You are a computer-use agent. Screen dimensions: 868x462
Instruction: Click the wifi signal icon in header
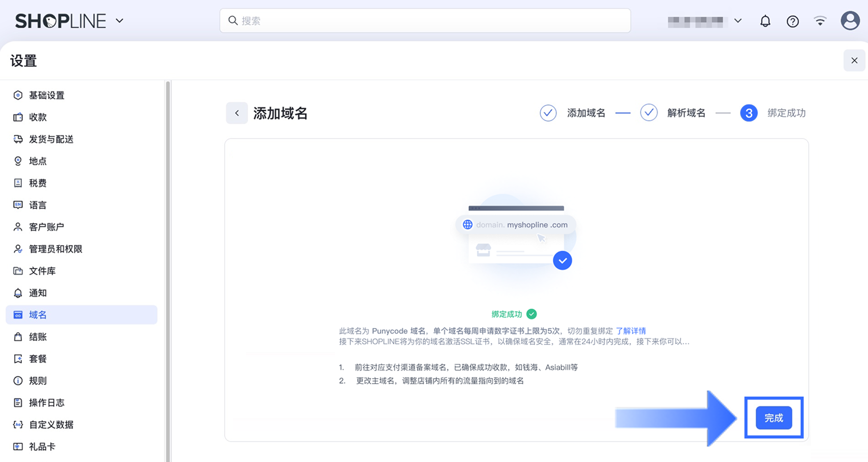pos(820,21)
